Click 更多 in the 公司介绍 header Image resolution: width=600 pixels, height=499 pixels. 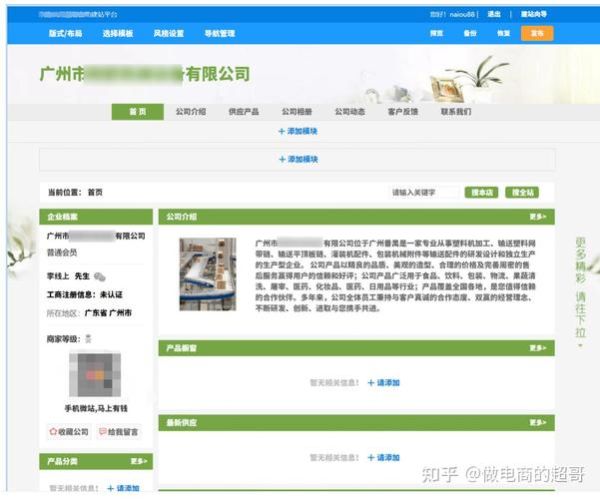point(538,217)
